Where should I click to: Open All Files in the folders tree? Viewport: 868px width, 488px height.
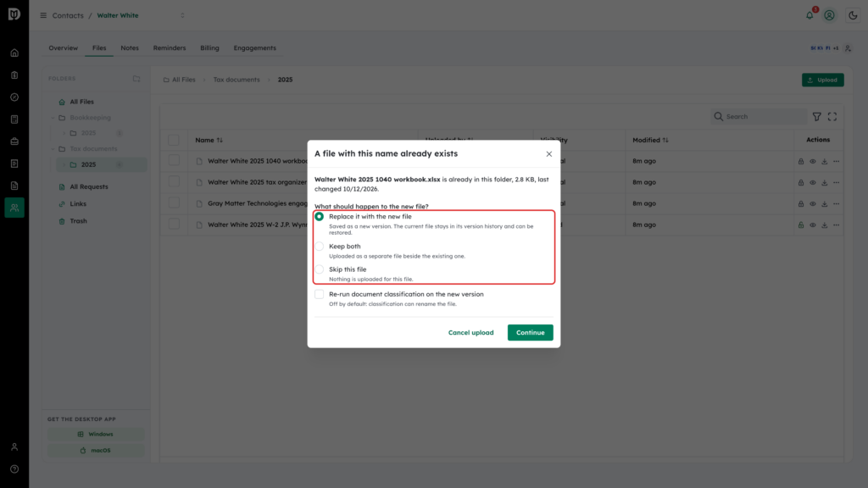point(82,102)
